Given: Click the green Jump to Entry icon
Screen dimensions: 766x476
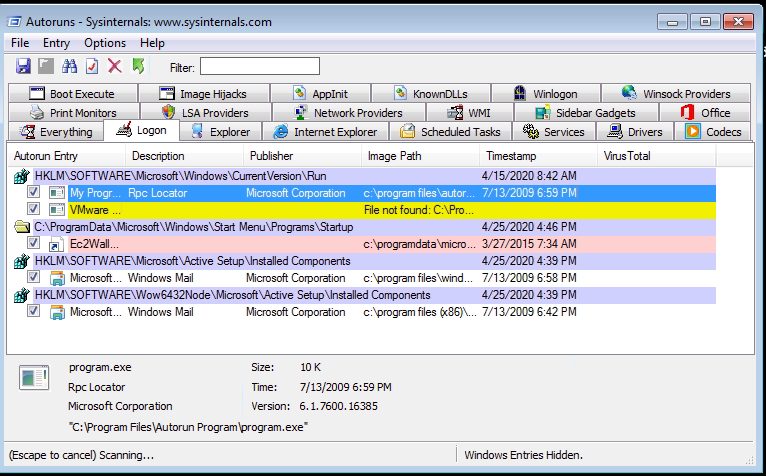Looking at the screenshot, I should click(x=138, y=67).
